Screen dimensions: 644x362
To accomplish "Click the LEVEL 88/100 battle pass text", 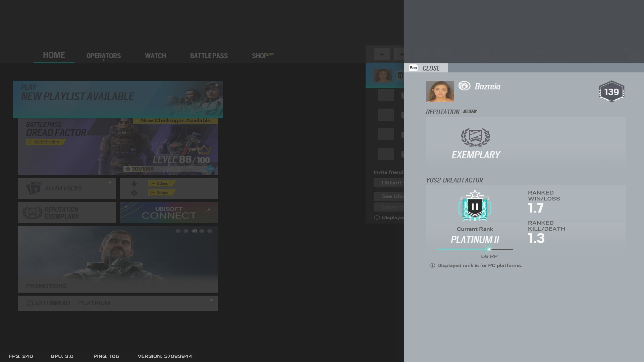I will coord(181,160).
